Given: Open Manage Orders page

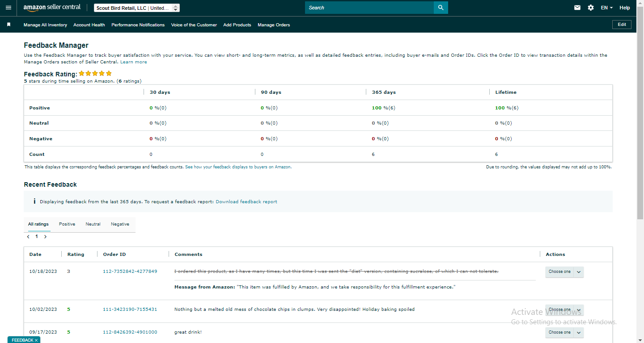Looking at the screenshot, I should click(274, 25).
